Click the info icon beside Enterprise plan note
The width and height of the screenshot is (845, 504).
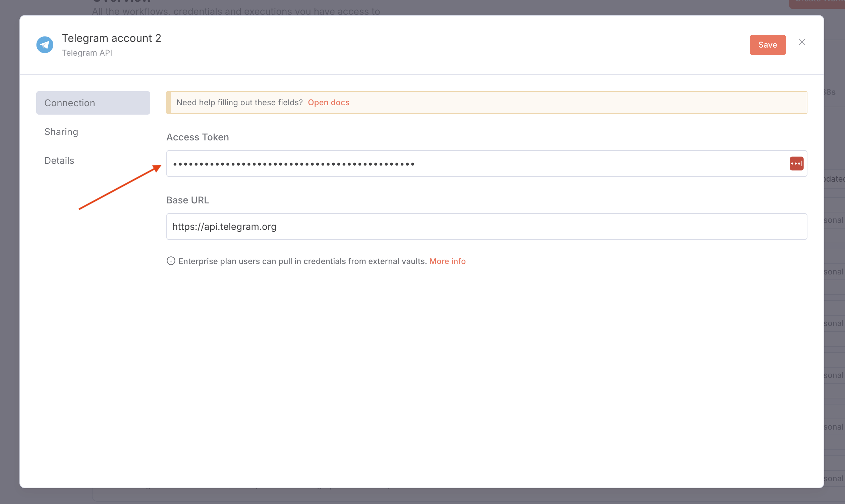[x=171, y=261]
